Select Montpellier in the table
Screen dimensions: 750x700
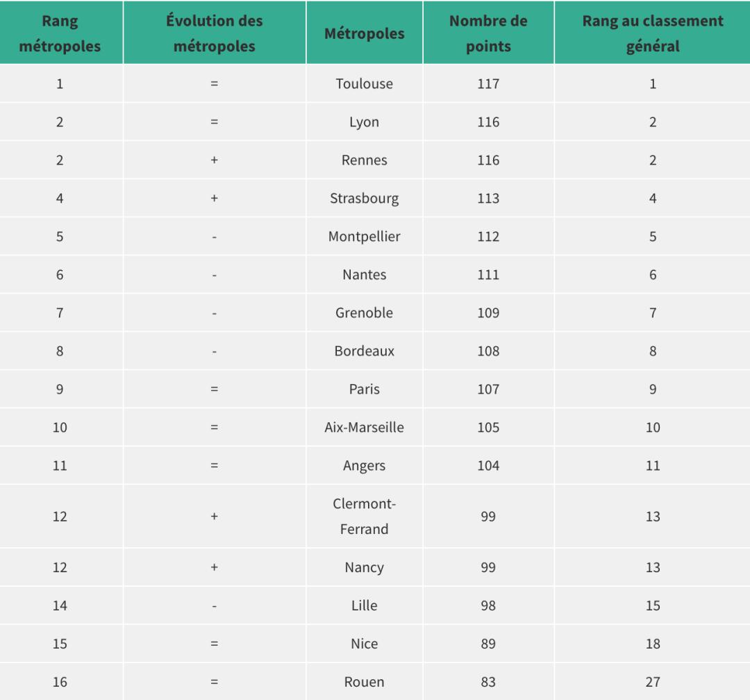pos(364,237)
